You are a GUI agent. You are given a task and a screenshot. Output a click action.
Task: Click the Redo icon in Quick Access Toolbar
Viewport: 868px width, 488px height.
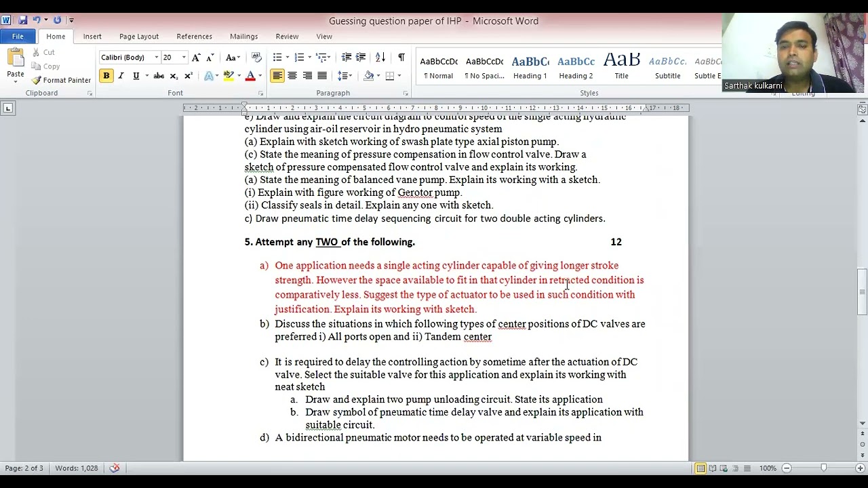57,20
